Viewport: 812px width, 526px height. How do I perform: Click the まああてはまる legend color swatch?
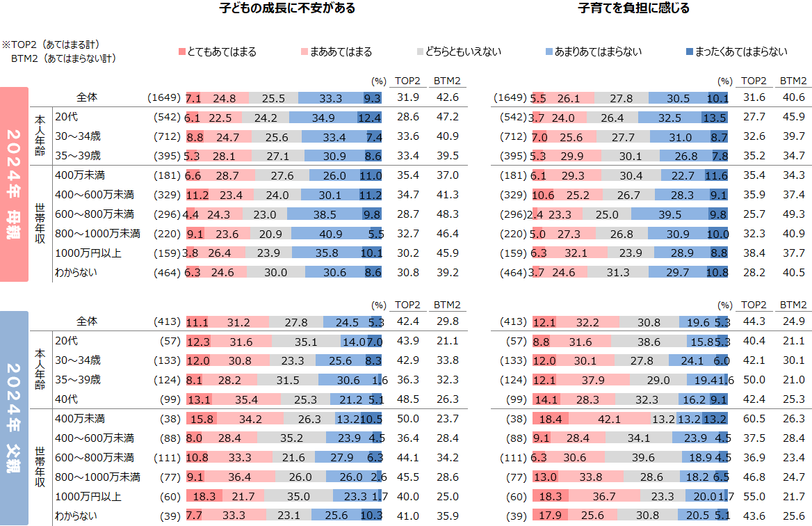[x=304, y=52]
